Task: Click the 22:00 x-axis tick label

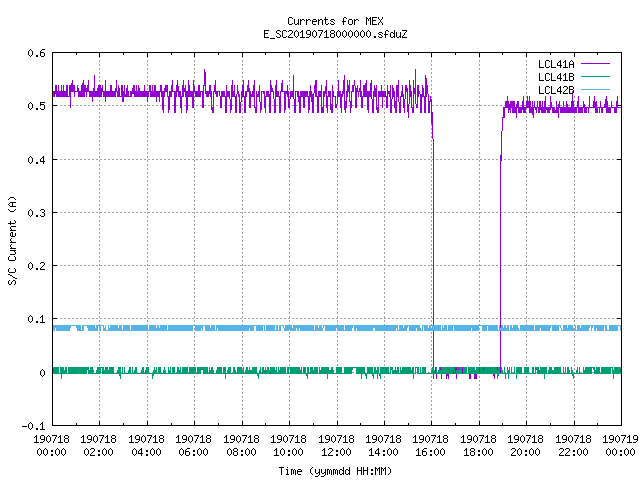Action: pyautogui.click(x=573, y=452)
